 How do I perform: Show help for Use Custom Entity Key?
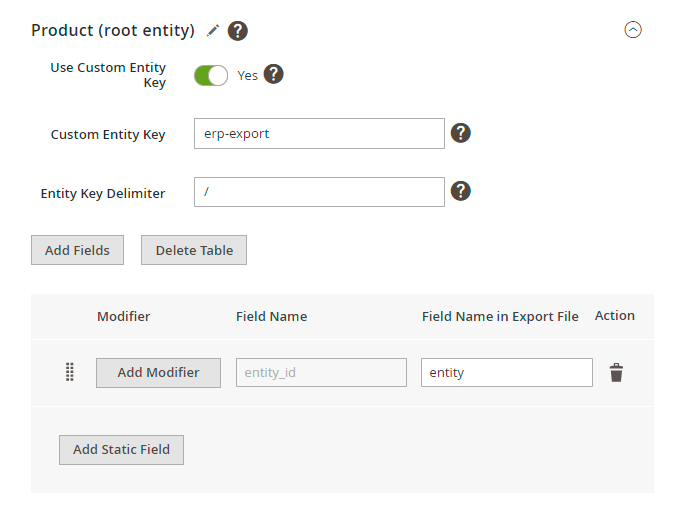[x=273, y=74]
